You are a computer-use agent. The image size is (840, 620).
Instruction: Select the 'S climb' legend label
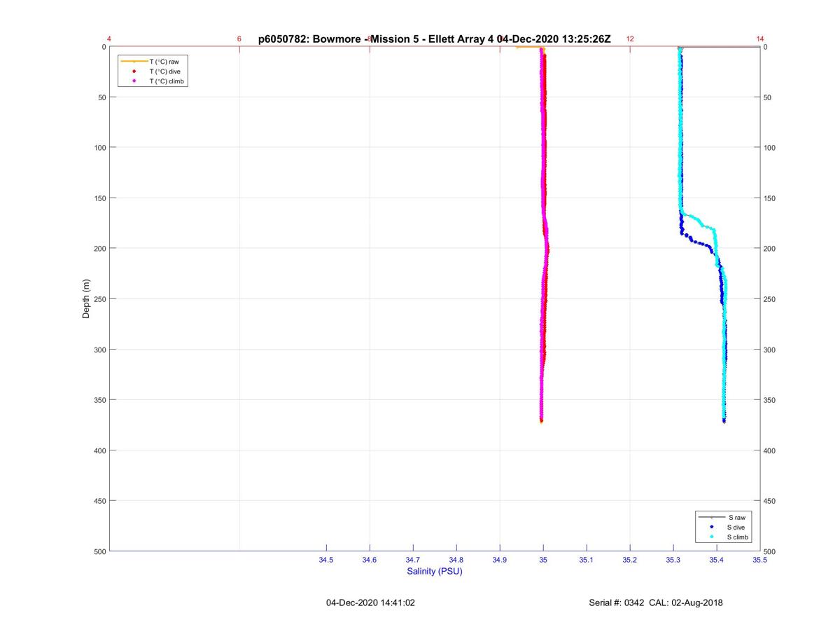click(x=738, y=537)
